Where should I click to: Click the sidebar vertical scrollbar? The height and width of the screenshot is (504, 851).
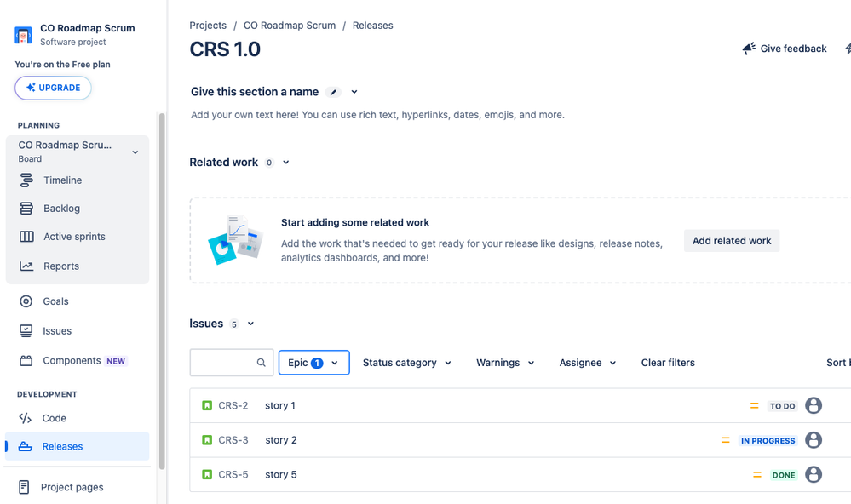[x=162, y=291]
